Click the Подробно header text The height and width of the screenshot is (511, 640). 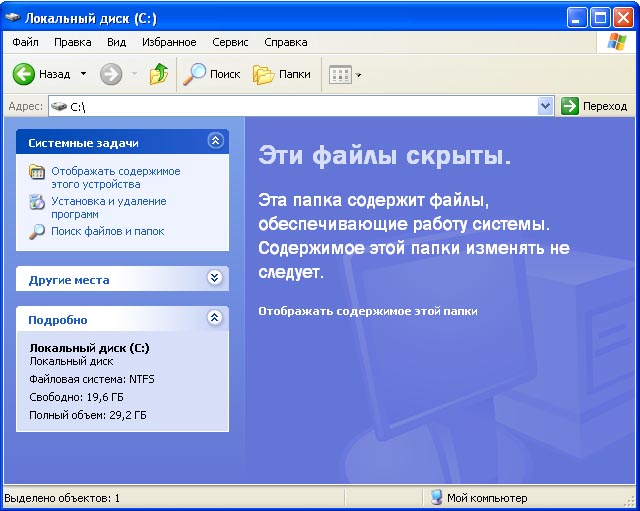click(x=58, y=320)
